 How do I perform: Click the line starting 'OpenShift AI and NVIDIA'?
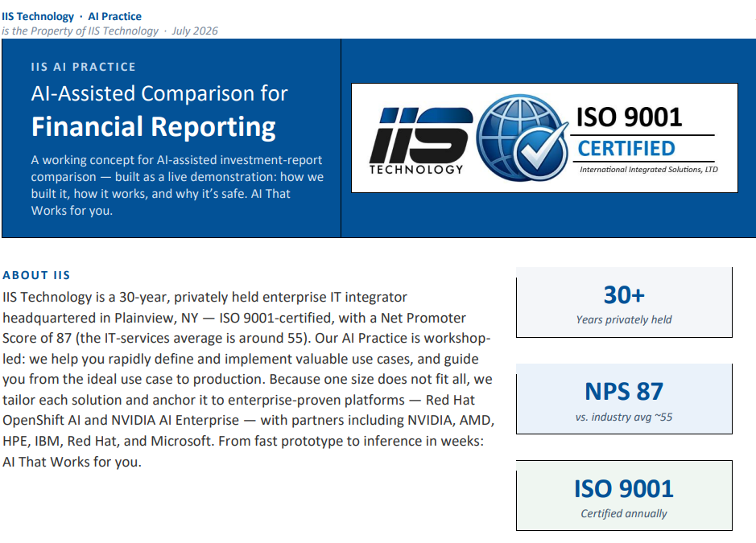pos(248,420)
